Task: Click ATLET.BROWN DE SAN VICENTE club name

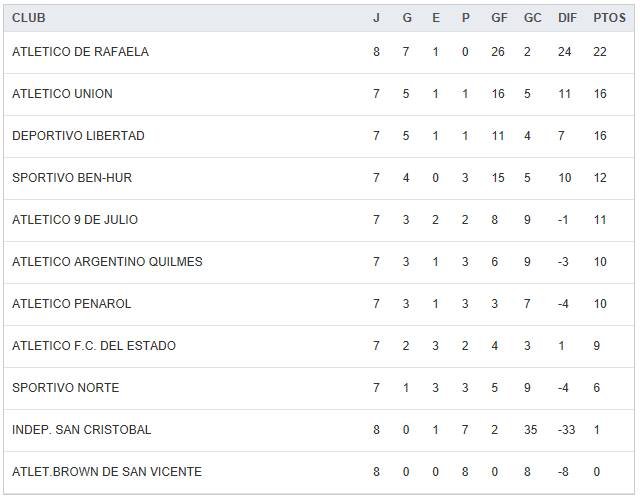Action: pyautogui.click(x=107, y=472)
